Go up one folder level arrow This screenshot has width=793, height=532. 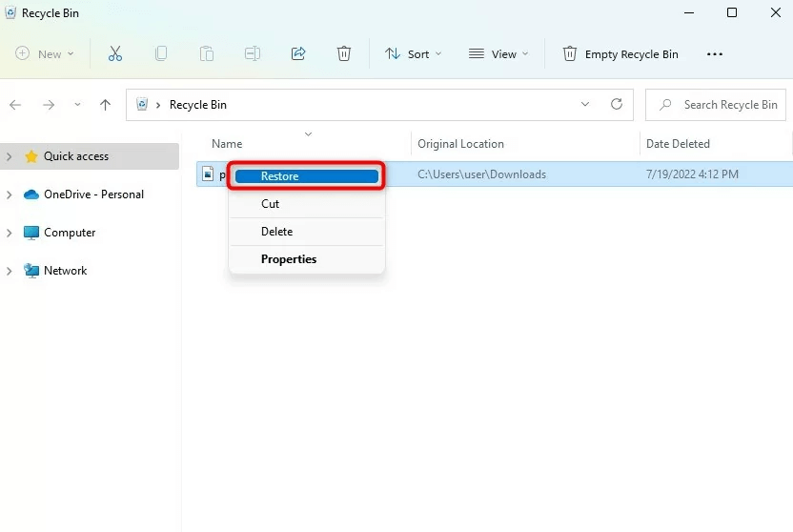[105, 105]
